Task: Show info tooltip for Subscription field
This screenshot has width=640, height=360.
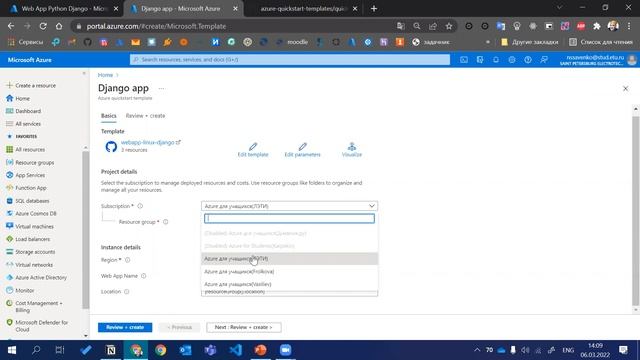Action: pyautogui.click(x=140, y=206)
